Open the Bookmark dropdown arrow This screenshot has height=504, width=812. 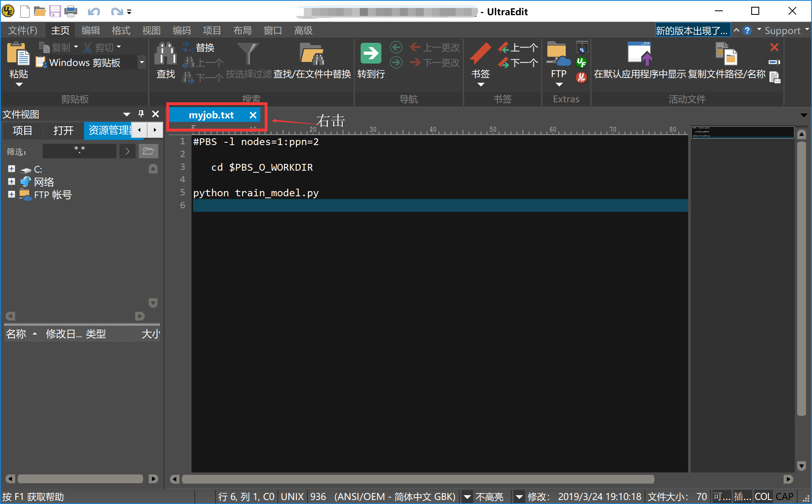tap(481, 84)
